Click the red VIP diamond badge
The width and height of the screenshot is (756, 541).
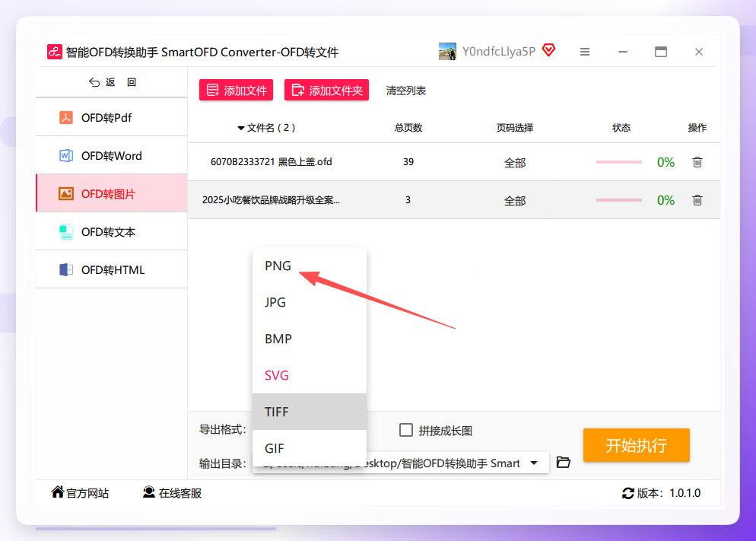pyautogui.click(x=548, y=50)
